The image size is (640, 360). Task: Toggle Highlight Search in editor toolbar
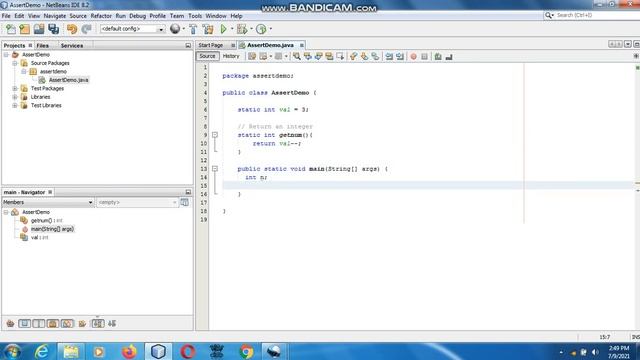(329, 57)
